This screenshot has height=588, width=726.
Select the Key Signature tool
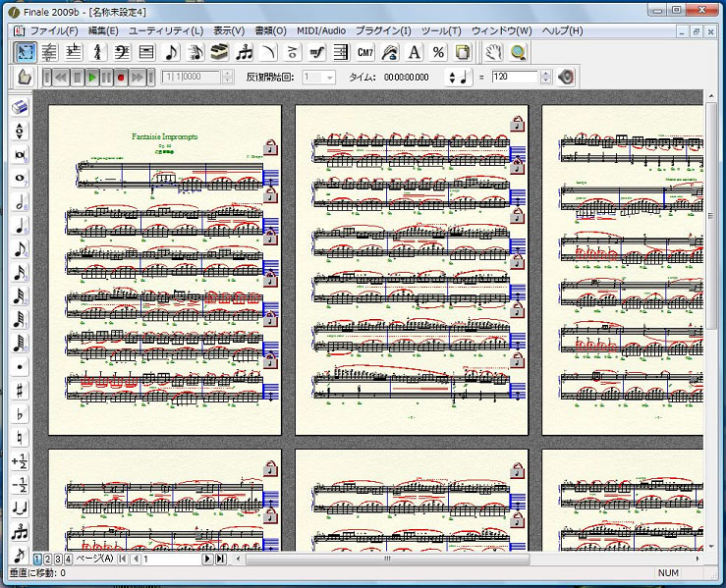73,52
